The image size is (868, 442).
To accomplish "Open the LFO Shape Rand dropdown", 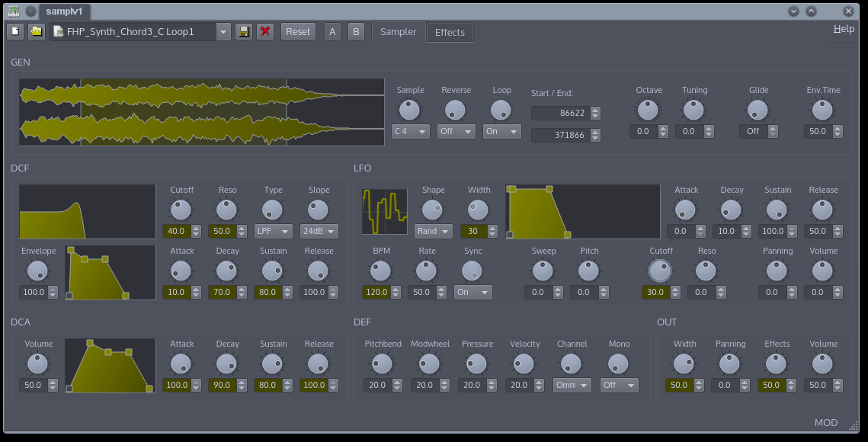I will click(434, 231).
